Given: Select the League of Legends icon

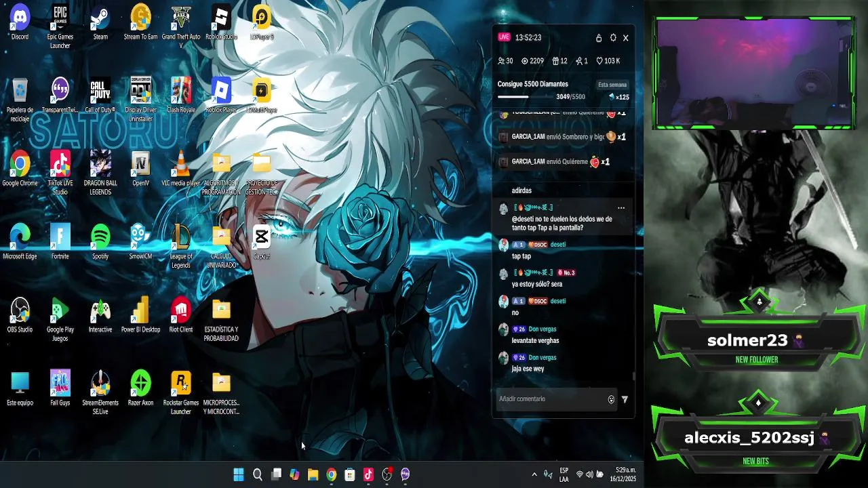Looking at the screenshot, I should pos(180,246).
